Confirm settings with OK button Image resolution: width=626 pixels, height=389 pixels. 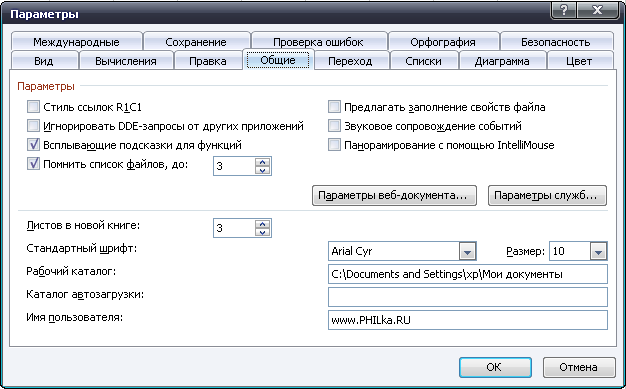pos(495,367)
